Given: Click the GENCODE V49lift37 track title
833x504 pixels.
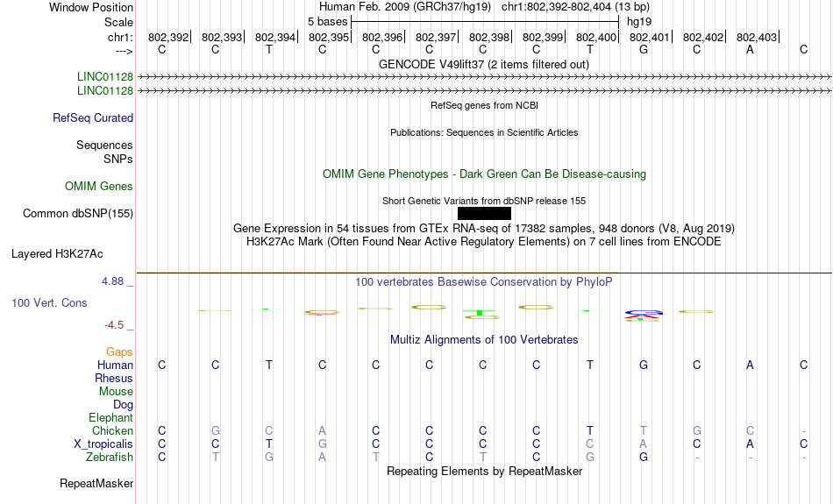Looking at the screenshot, I should click(483, 64).
